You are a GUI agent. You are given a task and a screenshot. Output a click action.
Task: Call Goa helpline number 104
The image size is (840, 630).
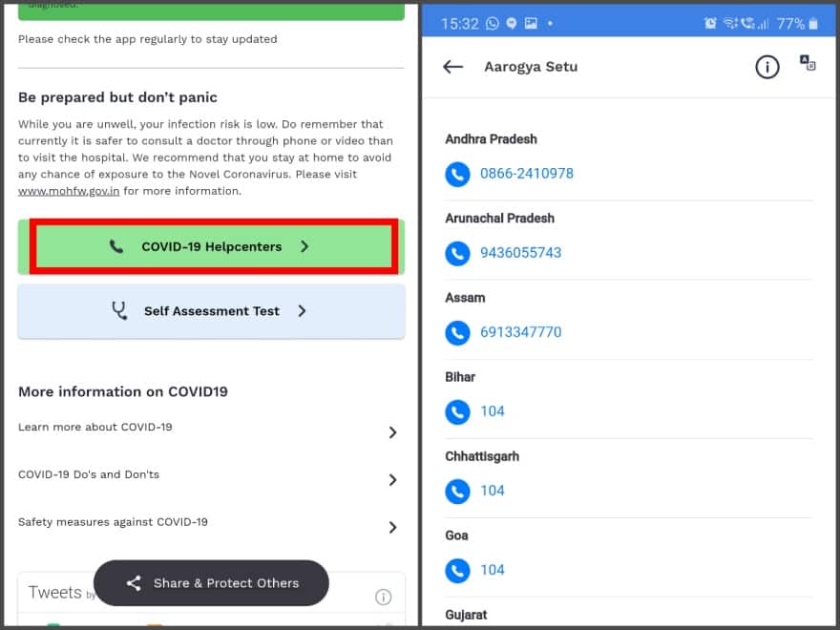point(493,570)
